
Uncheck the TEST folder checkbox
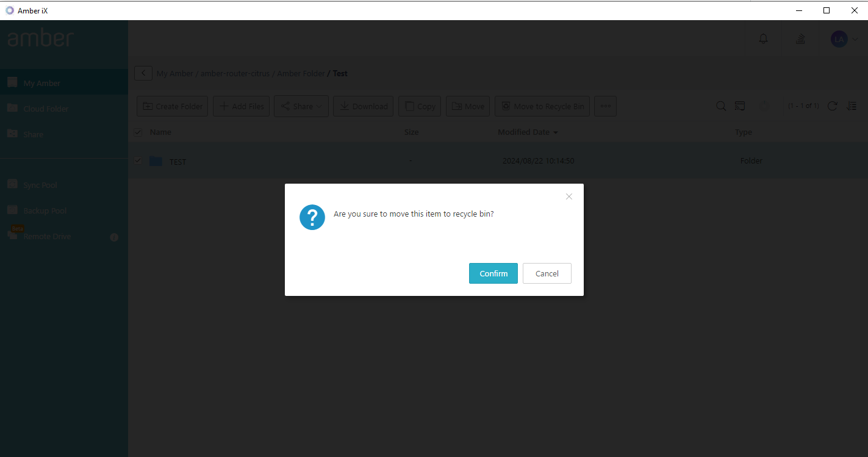point(138,160)
